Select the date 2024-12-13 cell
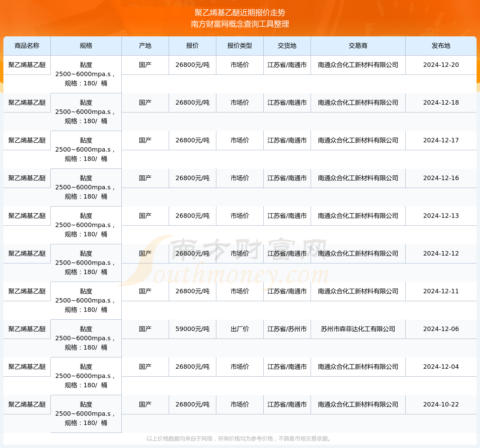Screen dimensions: 480x448 441,216
